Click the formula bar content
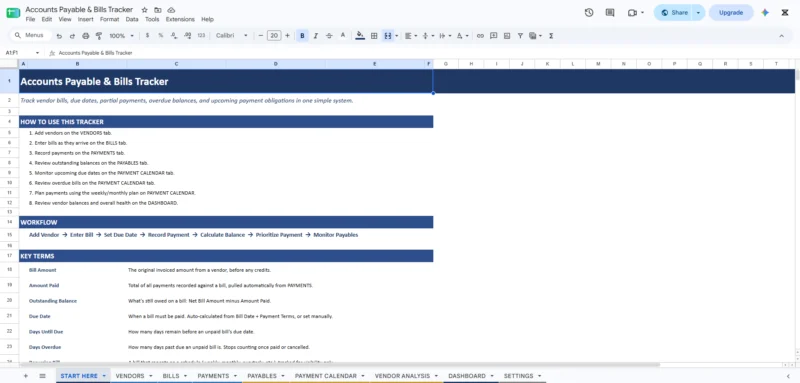Image resolution: width=800 pixels, height=383 pixels. pyautogui.click(x=95, y=53)
